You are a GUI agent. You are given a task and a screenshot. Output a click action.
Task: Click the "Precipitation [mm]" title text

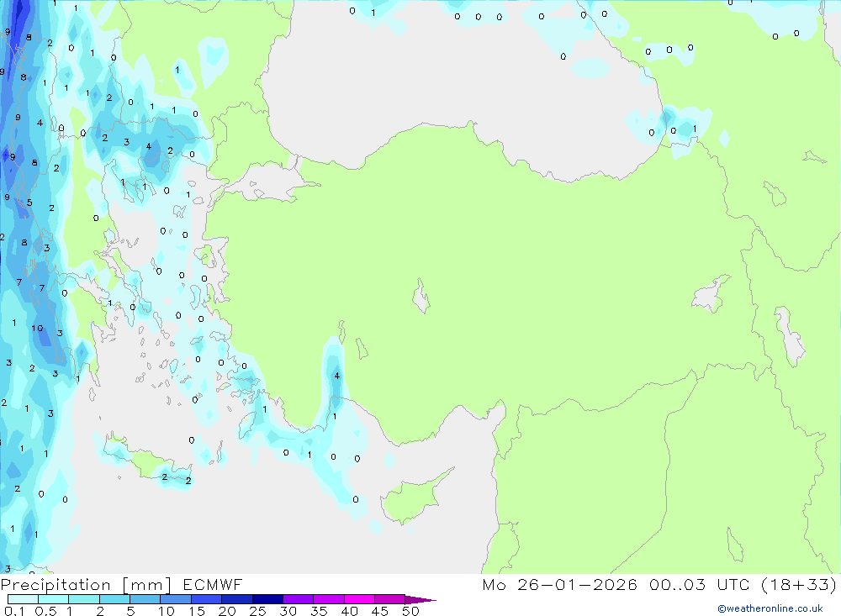pyautogui.click(x=86, y=585)
